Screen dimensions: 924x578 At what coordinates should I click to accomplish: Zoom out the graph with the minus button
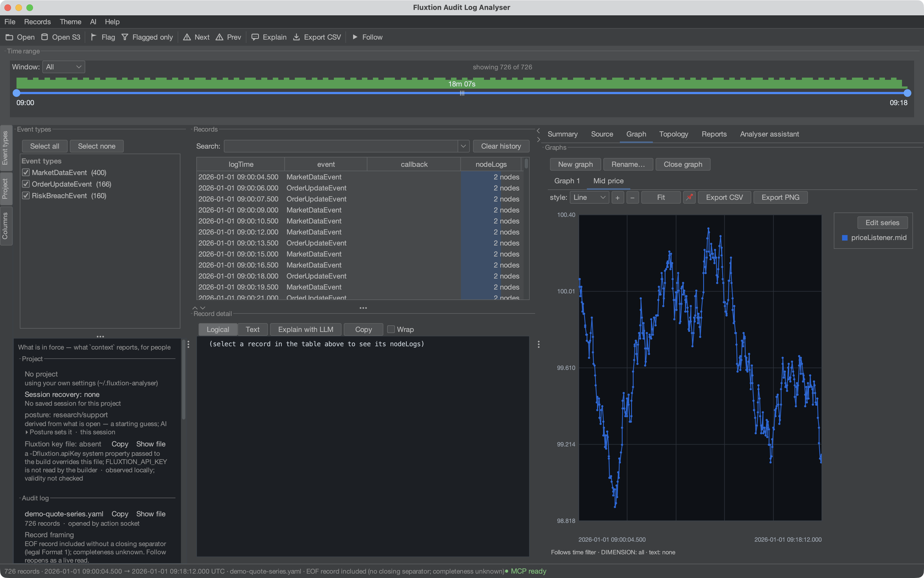[632, 197]
